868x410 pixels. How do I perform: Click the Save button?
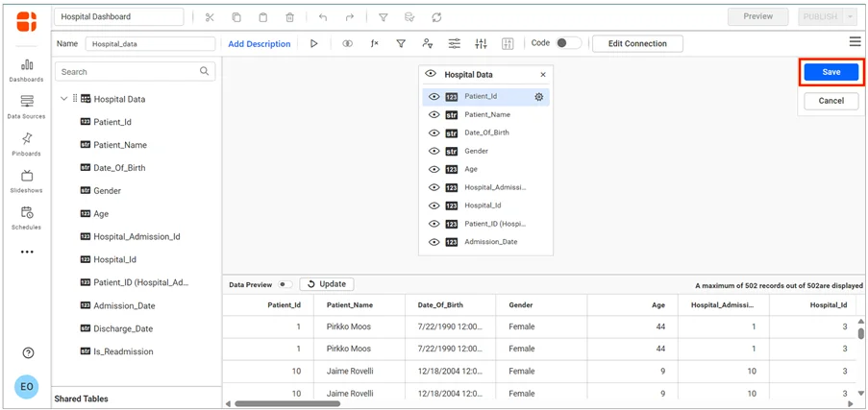831,72
